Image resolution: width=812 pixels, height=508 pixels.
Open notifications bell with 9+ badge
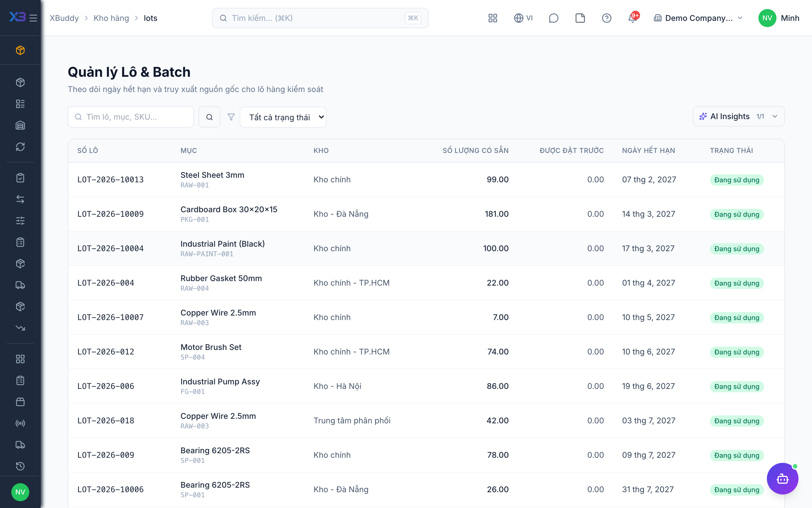[x=633, y=18]
